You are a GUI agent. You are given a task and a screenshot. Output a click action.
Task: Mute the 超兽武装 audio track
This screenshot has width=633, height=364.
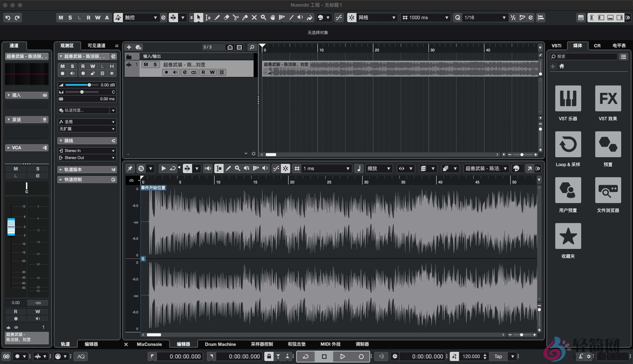(x=146, y=65)
